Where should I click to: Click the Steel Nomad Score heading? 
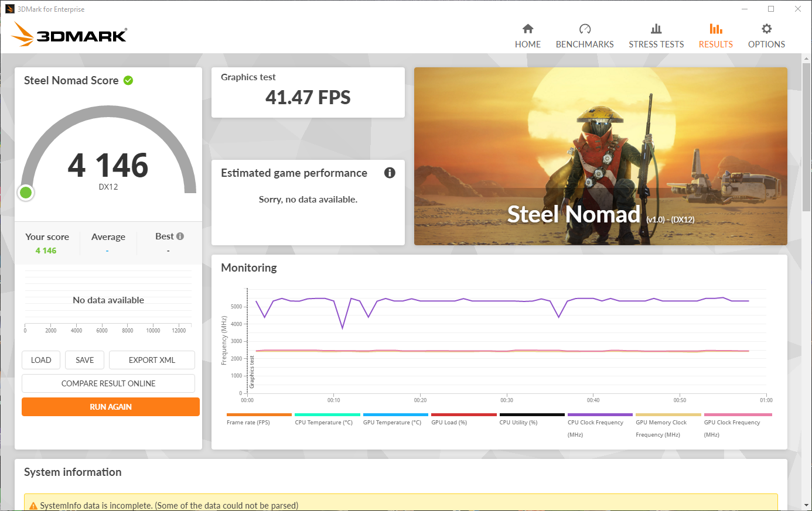tap(71, 80)
